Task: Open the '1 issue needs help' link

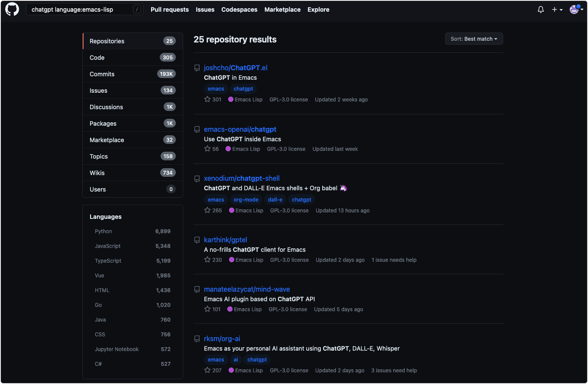Action: [394, 260]
